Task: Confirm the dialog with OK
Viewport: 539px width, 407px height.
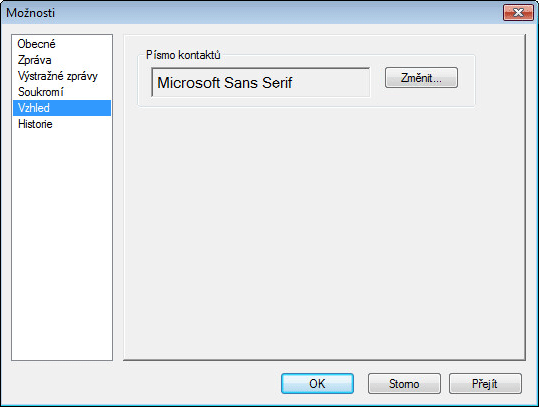Action: [317, 383]
